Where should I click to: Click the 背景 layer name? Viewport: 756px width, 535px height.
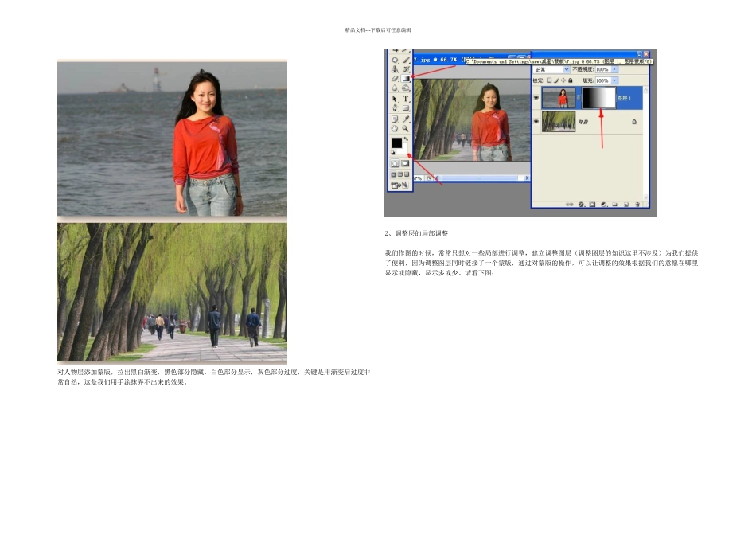point(583,122)
